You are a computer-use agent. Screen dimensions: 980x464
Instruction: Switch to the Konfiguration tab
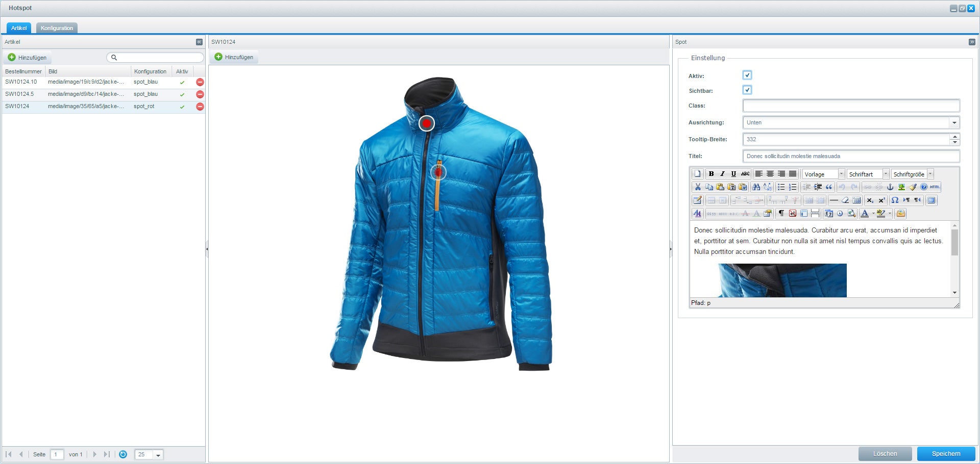click(x=57, y=28)
